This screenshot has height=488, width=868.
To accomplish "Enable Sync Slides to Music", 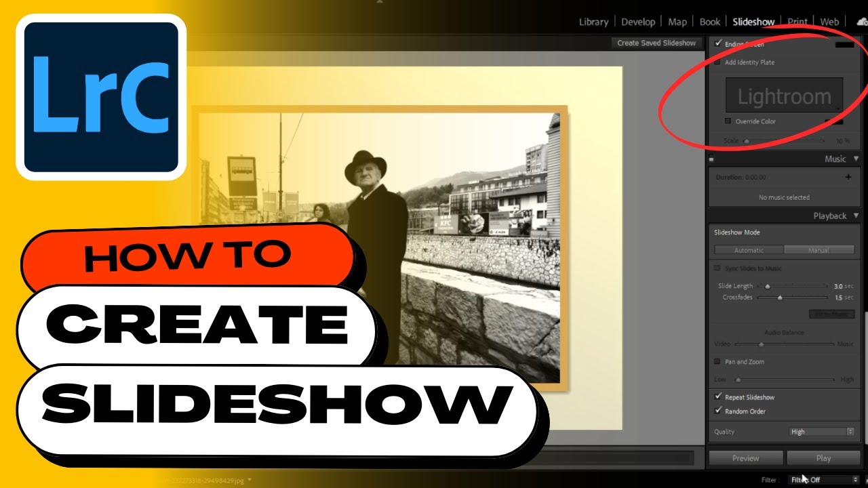I will (x=718, y=268).
